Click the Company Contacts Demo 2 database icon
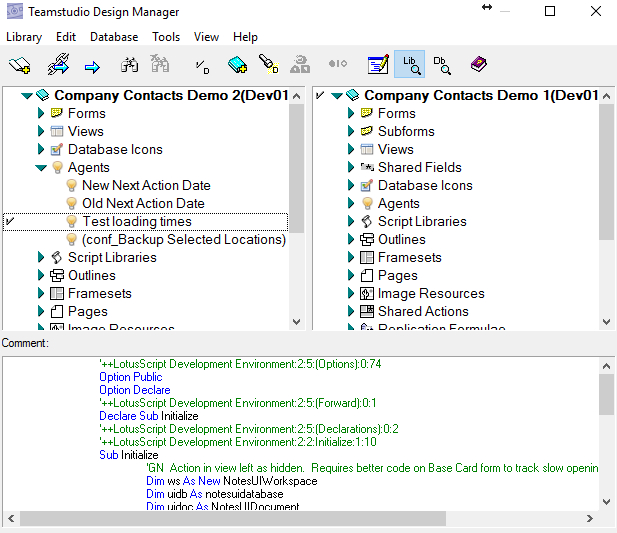This screenshot has height=533, width=617. 42,95
